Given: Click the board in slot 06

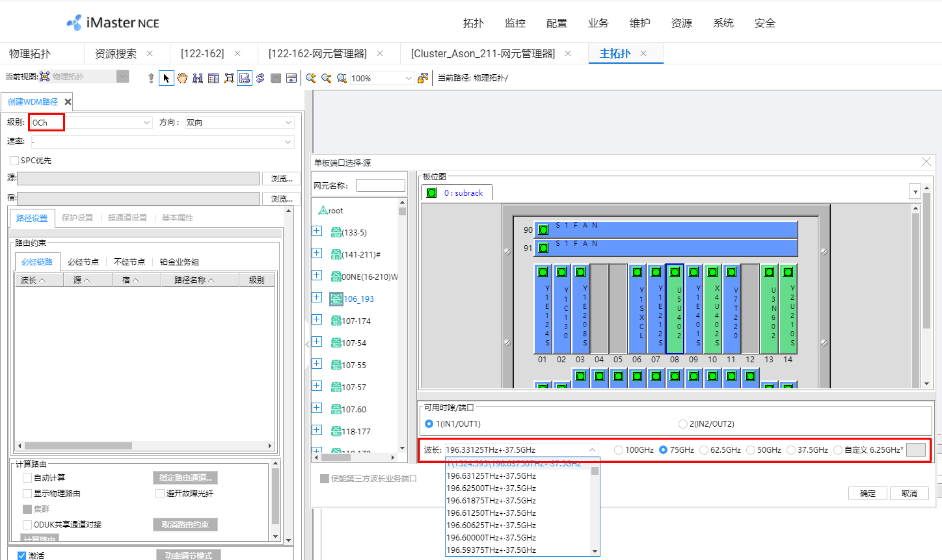Looking at the screenshot, I should coord(637,308).
